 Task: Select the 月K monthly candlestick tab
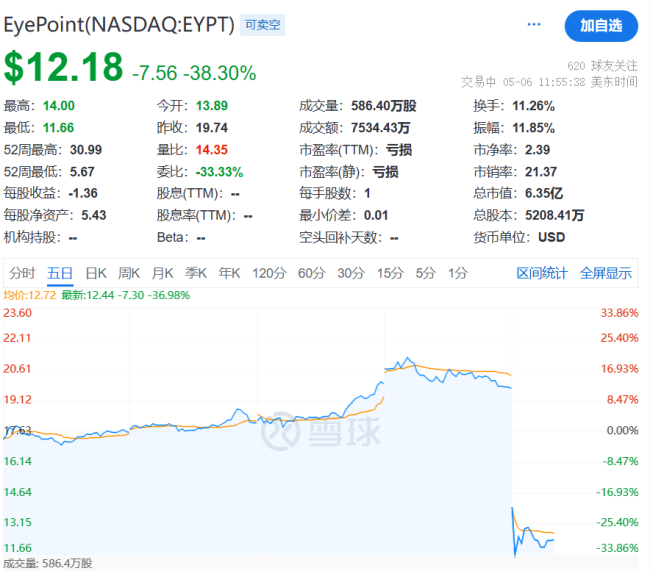click(162, 273)
